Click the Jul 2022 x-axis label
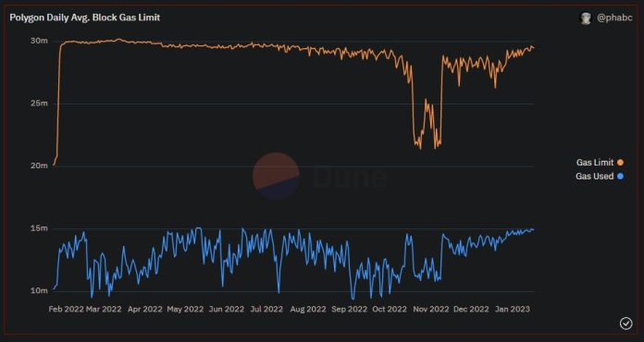The width and height of the screenshot is (644, 342). 267,310
